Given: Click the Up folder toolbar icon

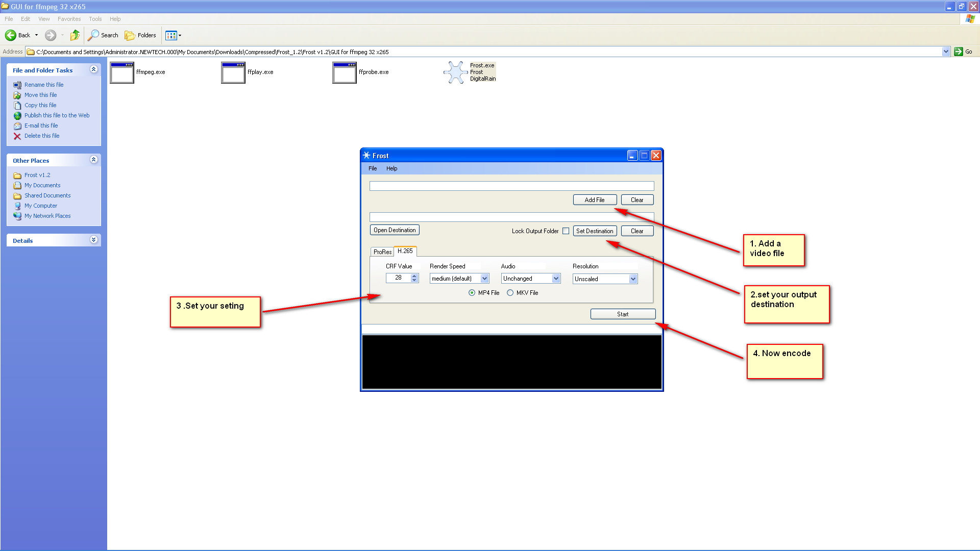Looking at the screenshot, I should pos(75,35).
